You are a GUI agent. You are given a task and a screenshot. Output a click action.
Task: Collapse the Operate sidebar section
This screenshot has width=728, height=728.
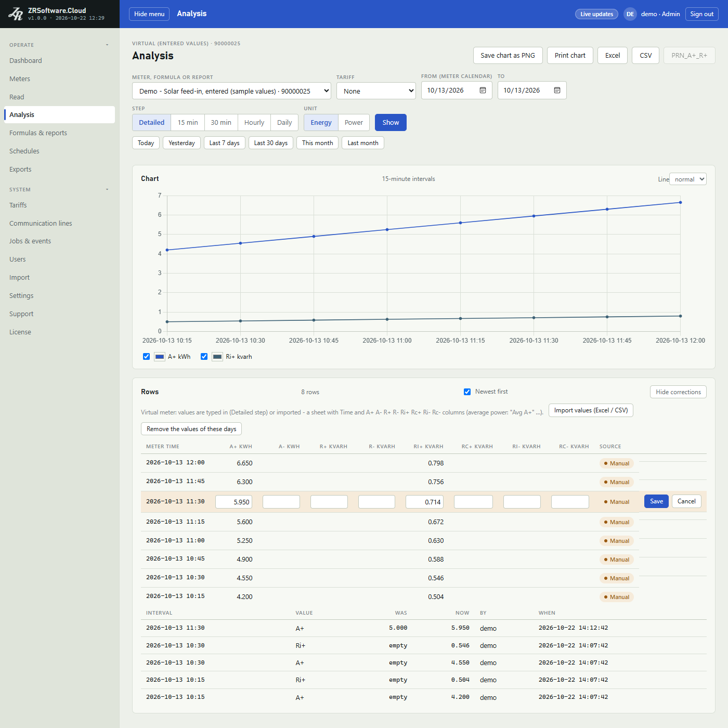107,45
